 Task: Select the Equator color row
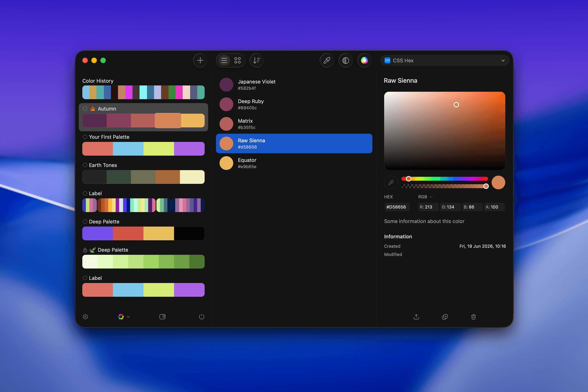click(294, 163)
